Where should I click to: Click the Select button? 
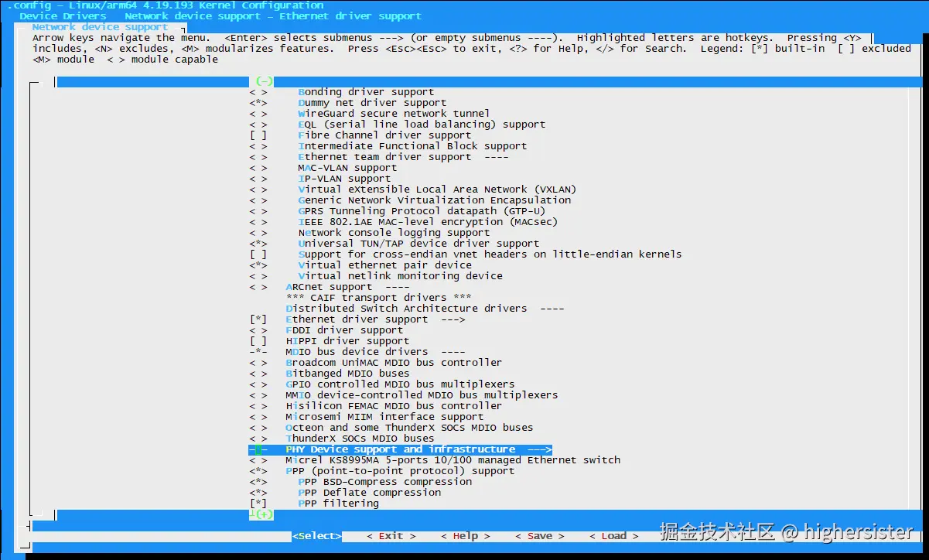point(316,536)
